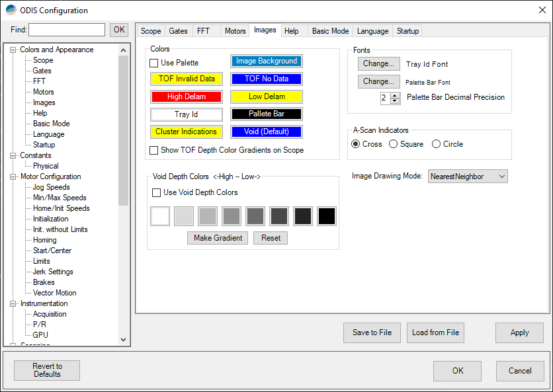Screen dimensions: 553x392
Task: Select the black void depth color box
Action: pyautogui.click(x=327, y=216)
